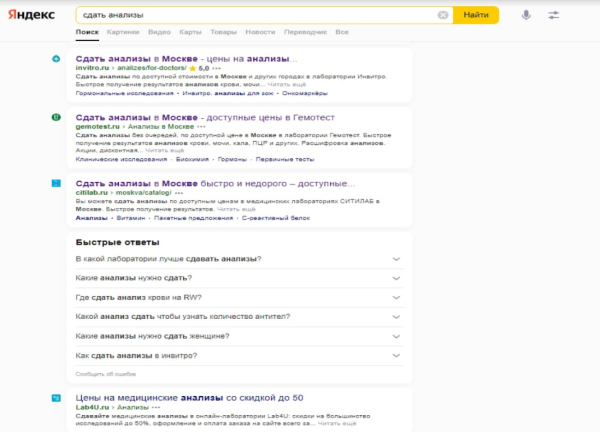Switch to the Картинки tab
This screenshot has height=432, width=600.
(x=121, y=32)
